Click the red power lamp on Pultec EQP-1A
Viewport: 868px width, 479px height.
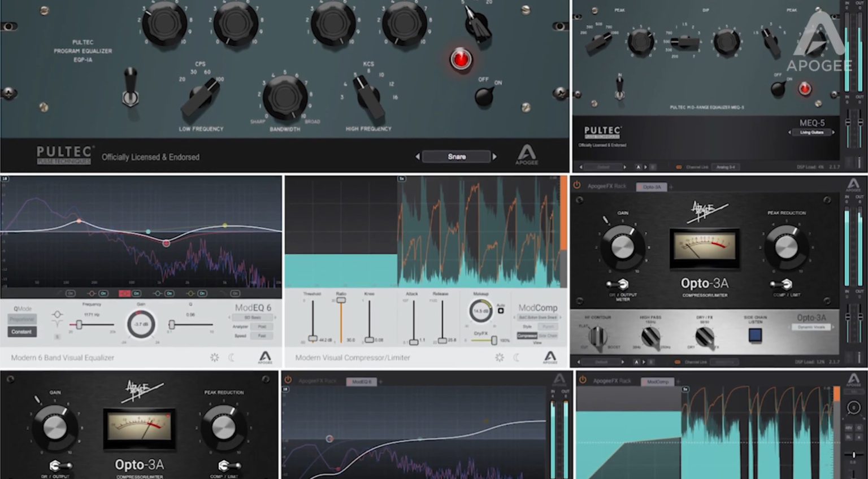point(461,59)
